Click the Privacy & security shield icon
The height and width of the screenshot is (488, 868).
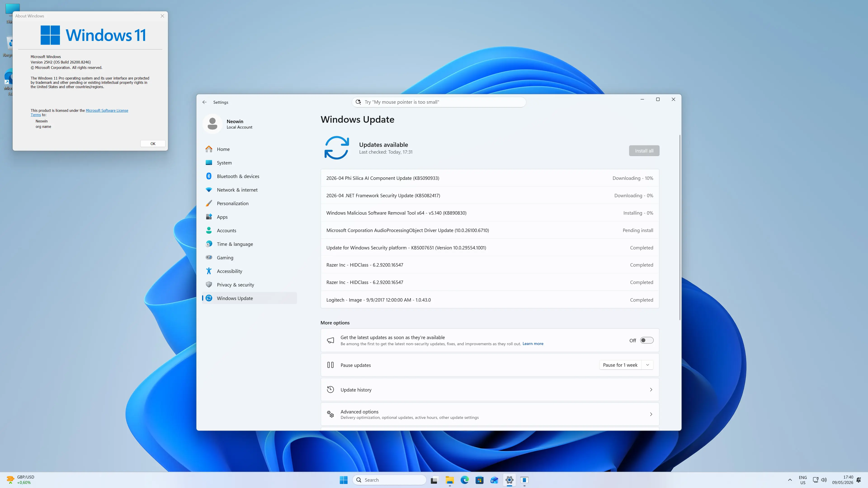pyautogui.click(x=209, y=285)
